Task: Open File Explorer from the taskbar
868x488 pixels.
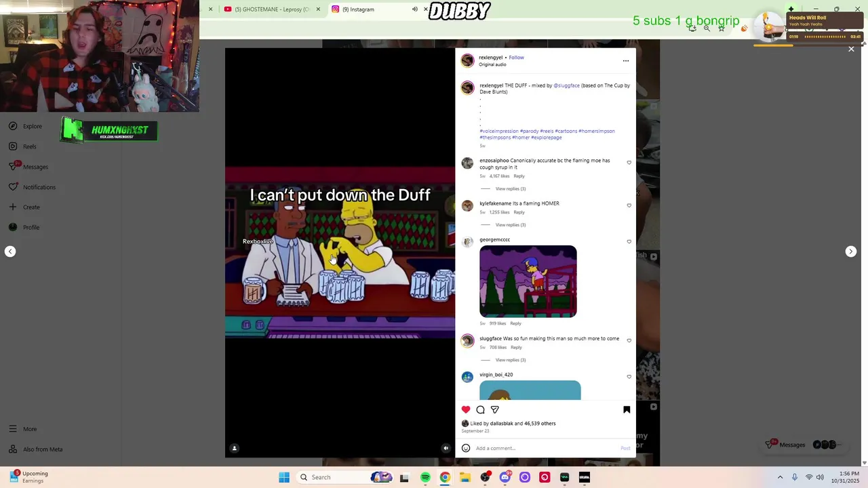Action: coord(465,477)
